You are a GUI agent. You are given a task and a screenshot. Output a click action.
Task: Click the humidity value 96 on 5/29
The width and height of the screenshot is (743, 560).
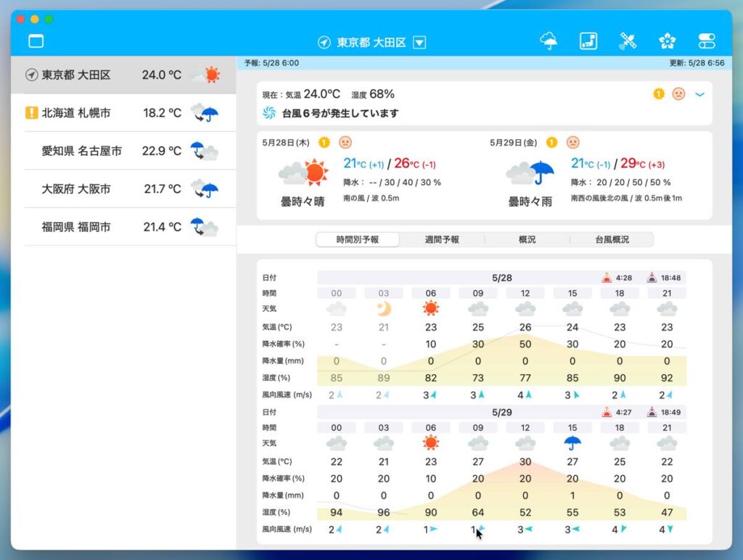click(384, 513)
